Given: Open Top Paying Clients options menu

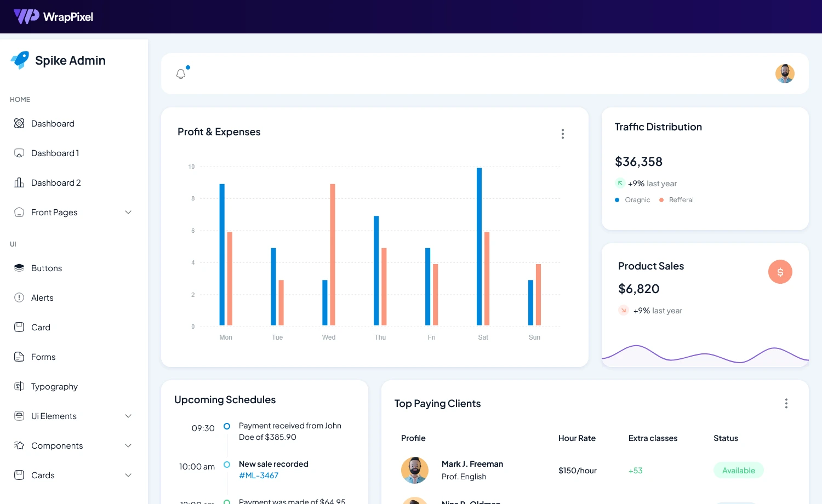Looking at the screenshot, I should 786,403.
